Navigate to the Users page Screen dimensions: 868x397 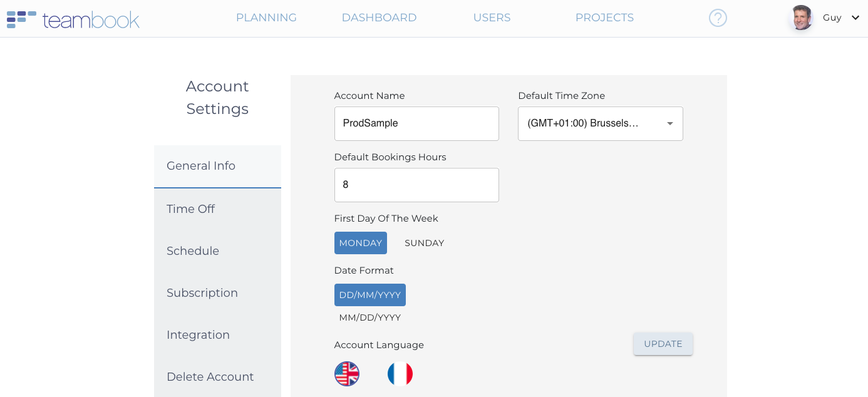tap(492, 18)
